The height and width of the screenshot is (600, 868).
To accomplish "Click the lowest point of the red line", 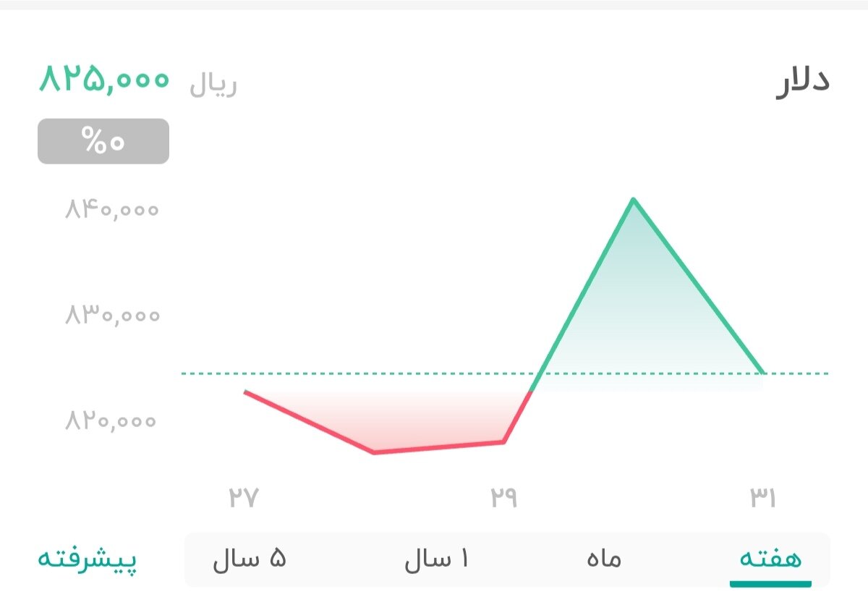I will click(x=374, y=452).
